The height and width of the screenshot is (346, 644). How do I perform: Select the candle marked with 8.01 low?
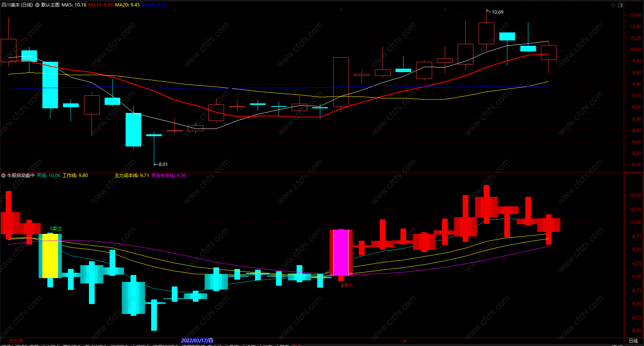coord(154,135)
